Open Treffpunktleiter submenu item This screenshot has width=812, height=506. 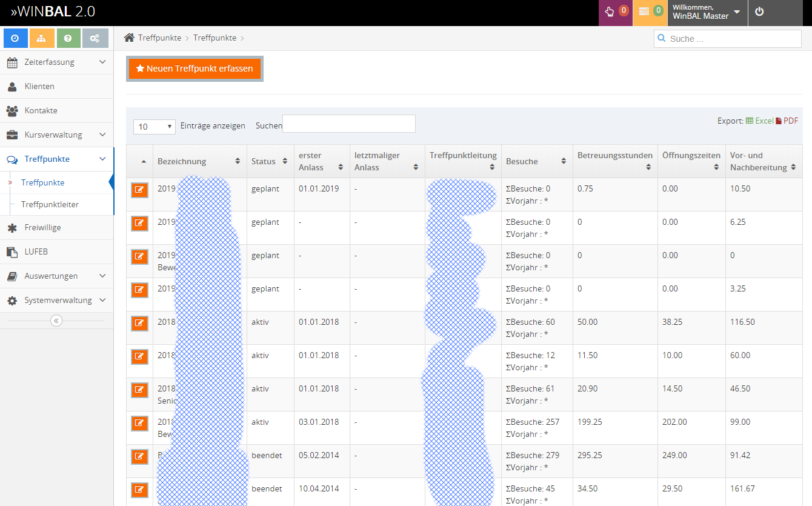(x=50, y=204)
